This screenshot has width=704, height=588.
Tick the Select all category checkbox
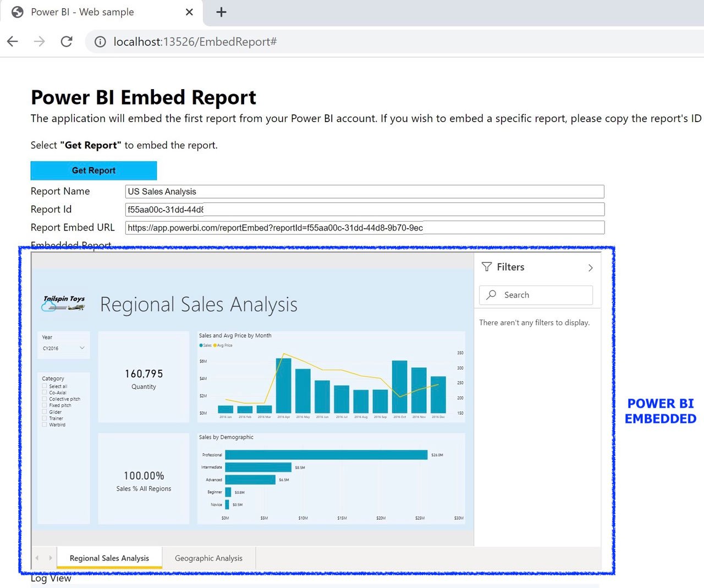click(45, 386)
